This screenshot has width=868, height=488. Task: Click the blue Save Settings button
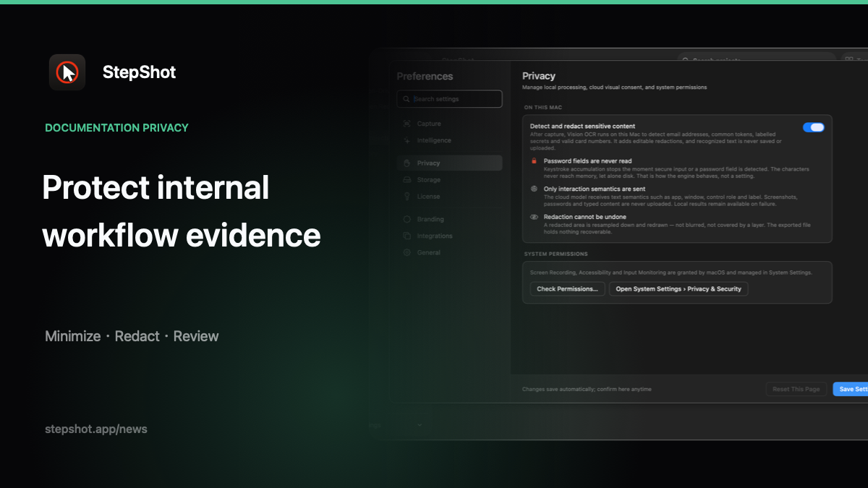point(851,389)
